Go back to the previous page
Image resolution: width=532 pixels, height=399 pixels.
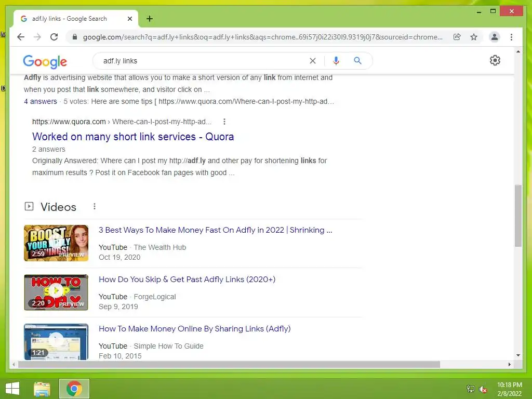coord(21,37)
